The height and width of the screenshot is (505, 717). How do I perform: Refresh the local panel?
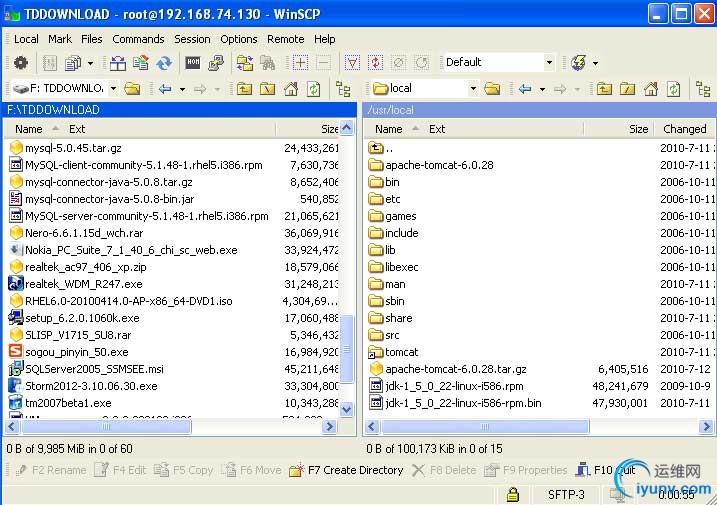(314, 89)
